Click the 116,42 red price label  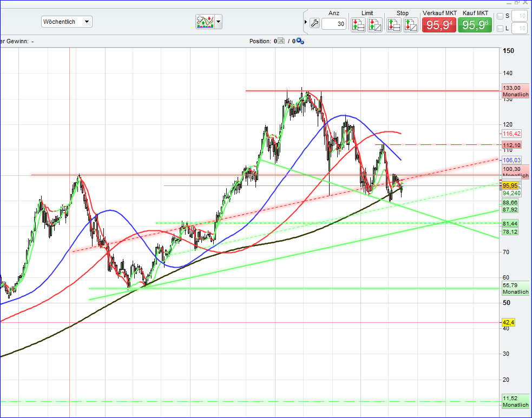(511, 134)
